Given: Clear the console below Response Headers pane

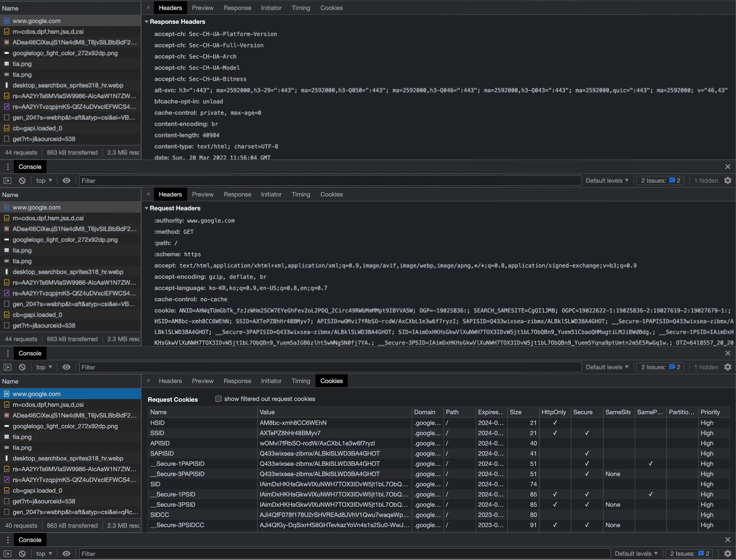Looking at the screenshot, I should click(x=22, y=180).
